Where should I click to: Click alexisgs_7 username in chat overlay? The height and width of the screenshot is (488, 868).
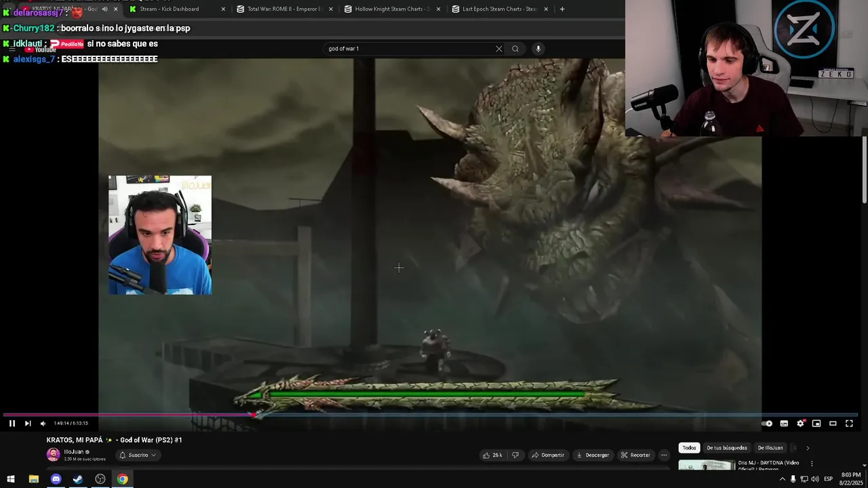coord(34,59)
